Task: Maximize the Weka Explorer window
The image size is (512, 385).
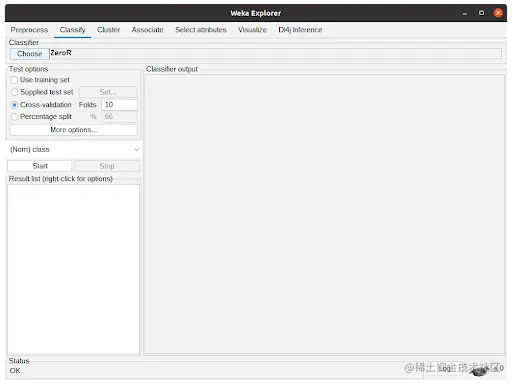Action: (481, 13)
